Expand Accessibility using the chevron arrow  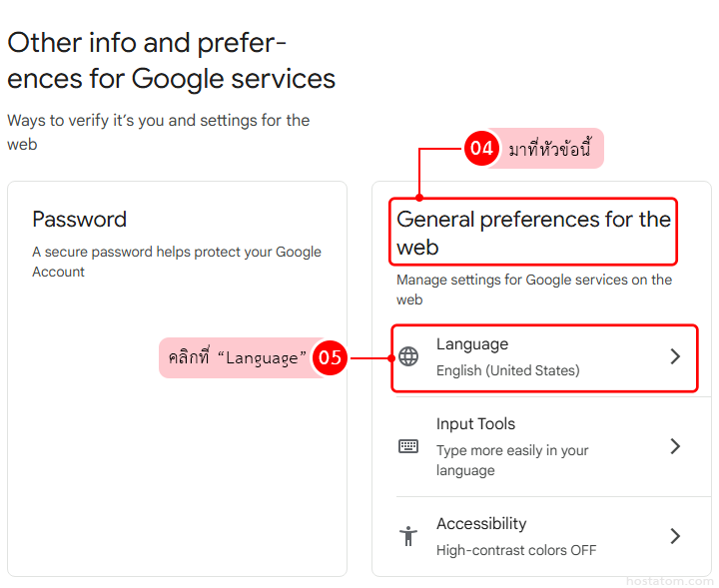coord(675,536)
